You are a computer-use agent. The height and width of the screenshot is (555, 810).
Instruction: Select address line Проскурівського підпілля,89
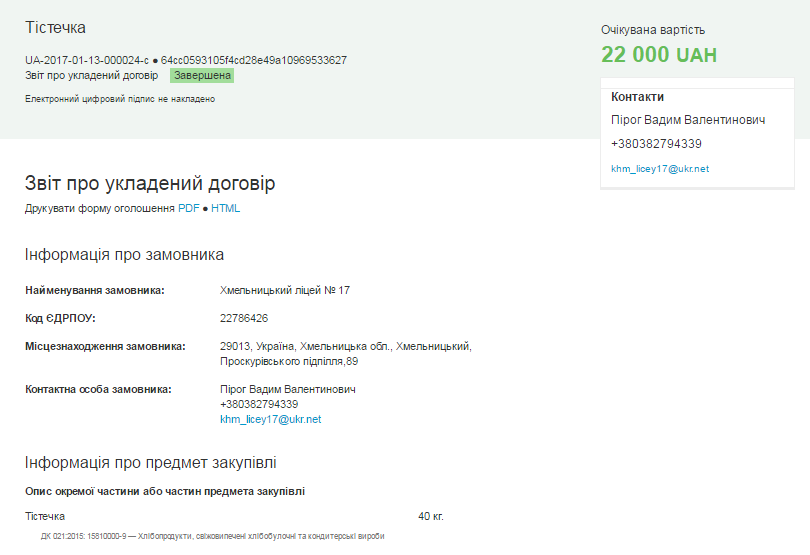tap(289, 361)
